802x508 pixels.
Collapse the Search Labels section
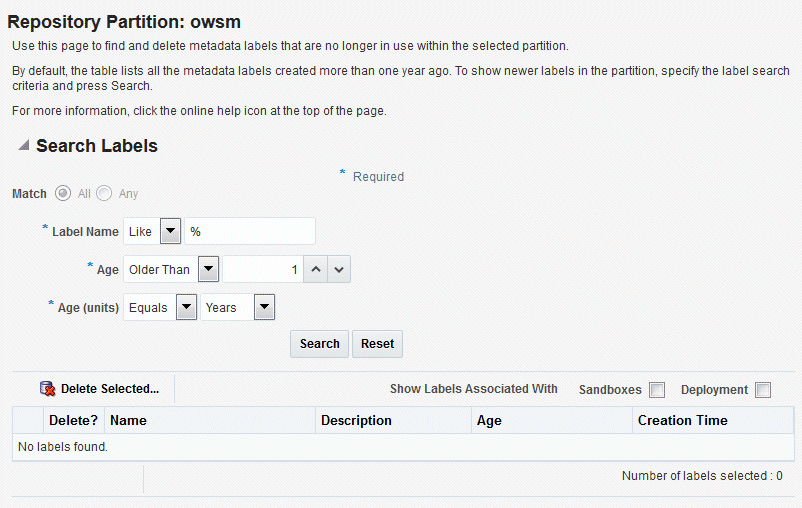coord(23,146)
